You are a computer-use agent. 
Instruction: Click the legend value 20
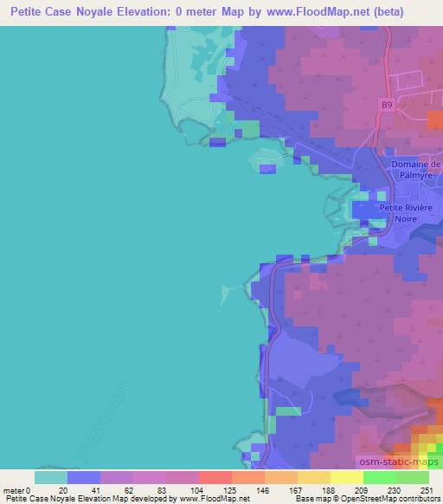(x=63, y=491)
